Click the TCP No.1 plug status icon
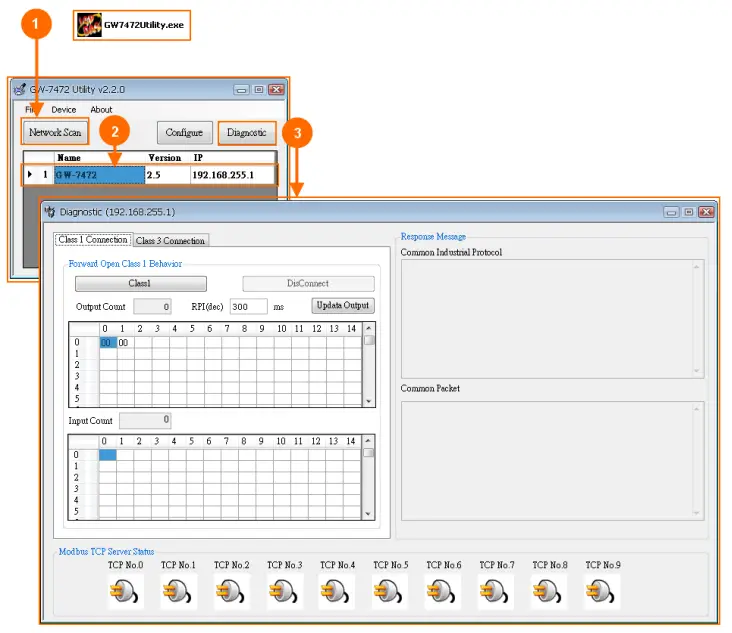The height and width of the screenshot is (633, 732). [x=178, y=592]
